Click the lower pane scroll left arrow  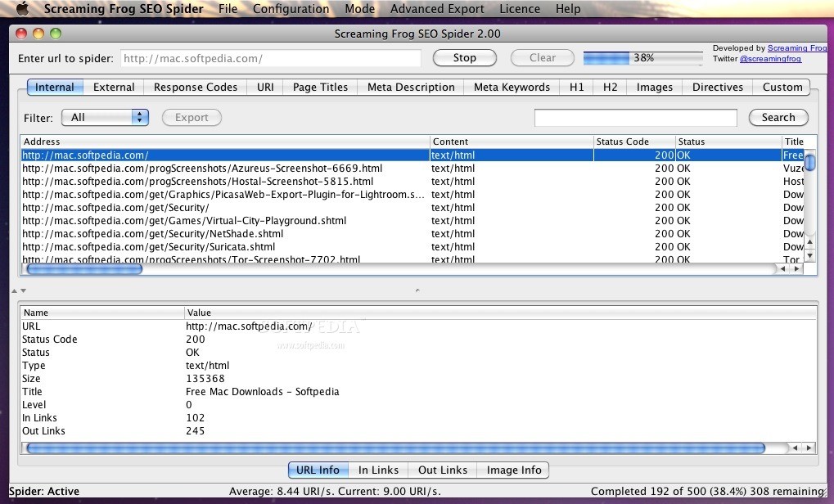(x=796, y=448)
